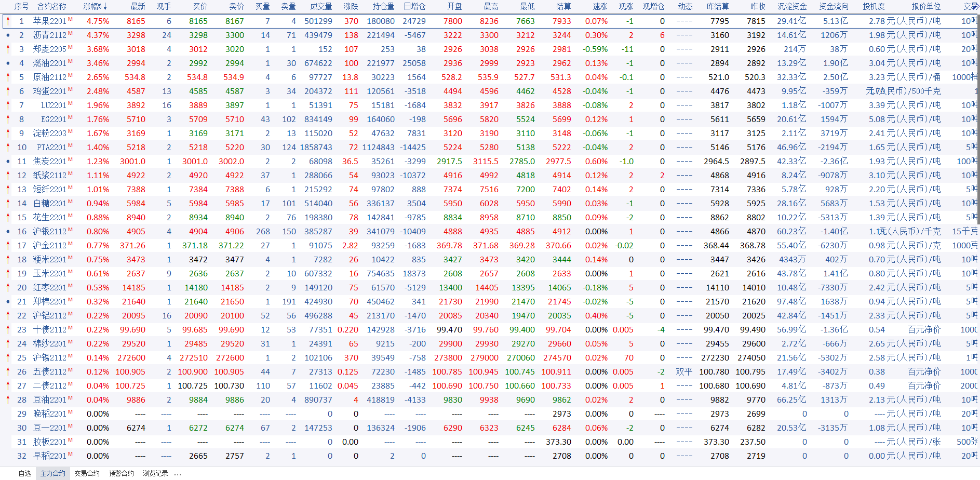Select contract 红枣2201
980x480 pixels.
(x=50, y=288)
